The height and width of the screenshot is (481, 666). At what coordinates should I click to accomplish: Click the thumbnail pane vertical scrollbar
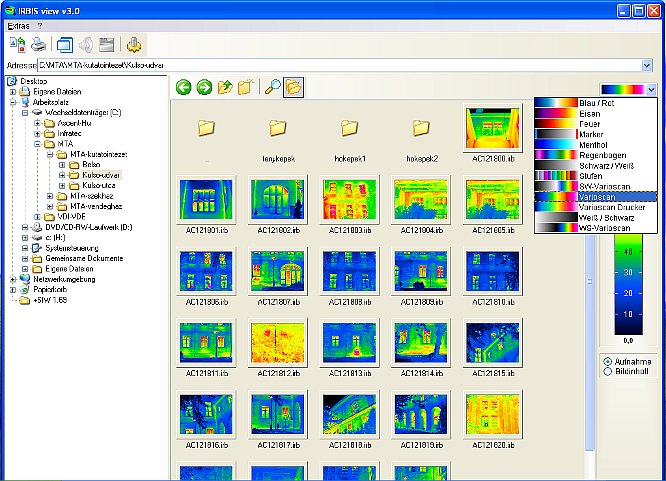tap(589, 280)
